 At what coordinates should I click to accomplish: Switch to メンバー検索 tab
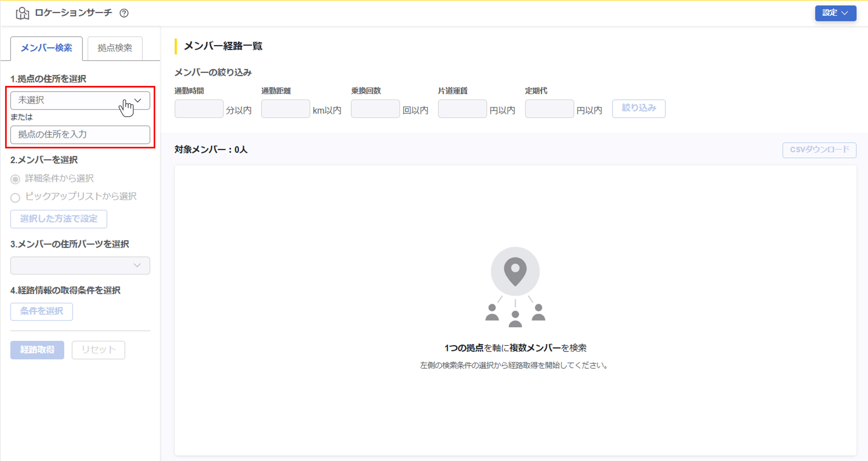[x=47, y=48]
